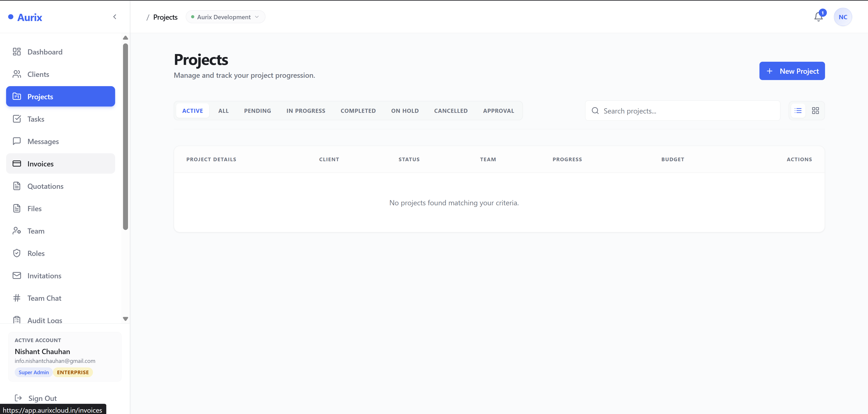Click the search magnifier icon
Screen dimensions: 868x414
click(x=595, y=111)
